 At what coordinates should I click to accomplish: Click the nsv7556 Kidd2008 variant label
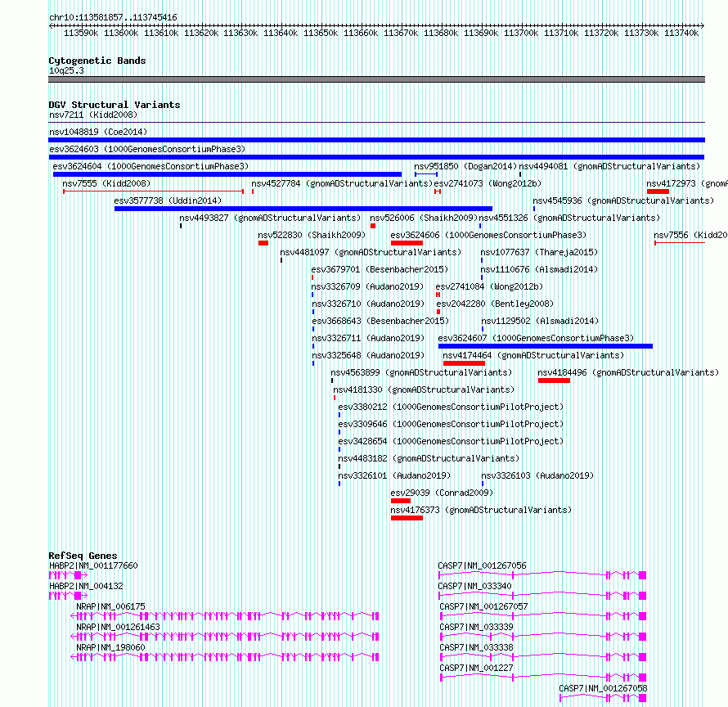(690, 235)
